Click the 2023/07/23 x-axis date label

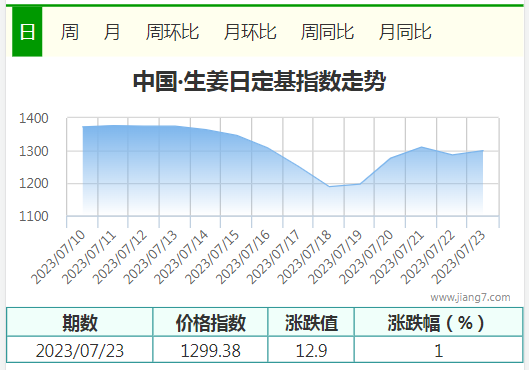pyautogui.click(x=458, y=257)
